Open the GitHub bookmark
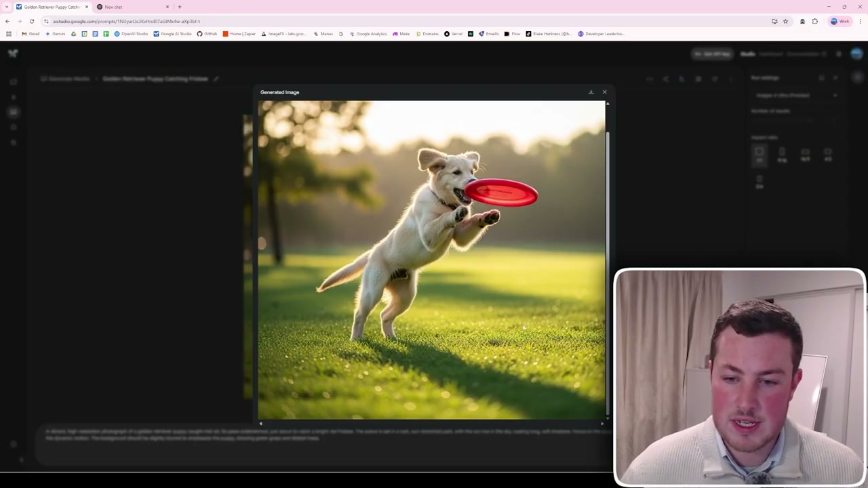 pyautogui.click(x=208, y=34)
